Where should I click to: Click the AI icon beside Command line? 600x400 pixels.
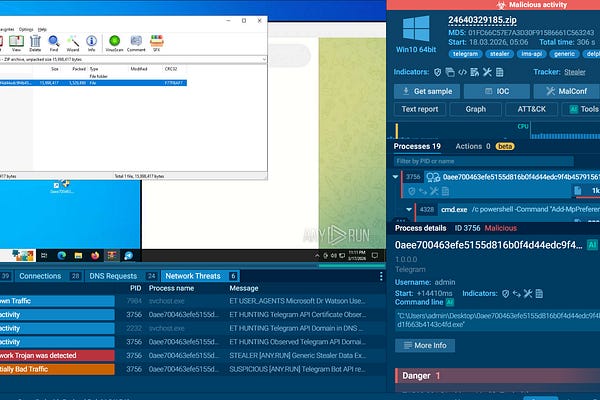point(450,302)
